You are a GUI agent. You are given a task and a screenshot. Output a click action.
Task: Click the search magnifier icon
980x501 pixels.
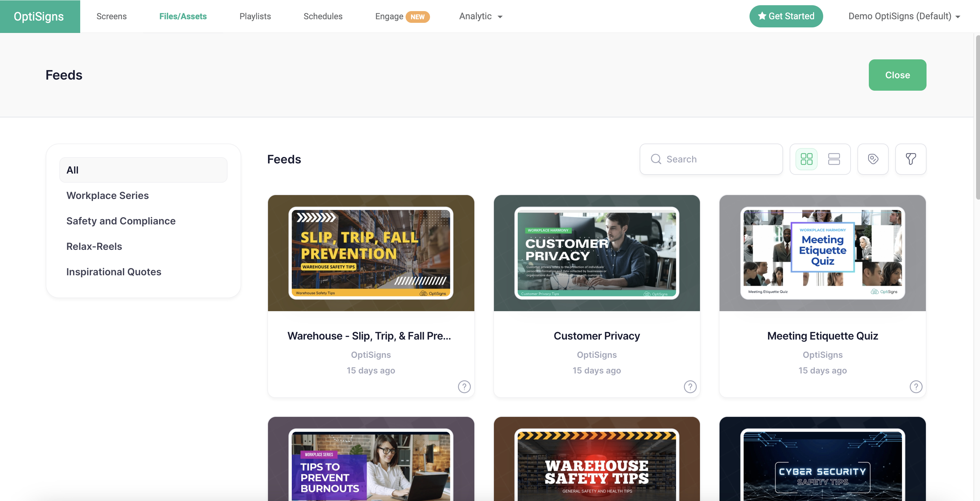click(656, 159)
